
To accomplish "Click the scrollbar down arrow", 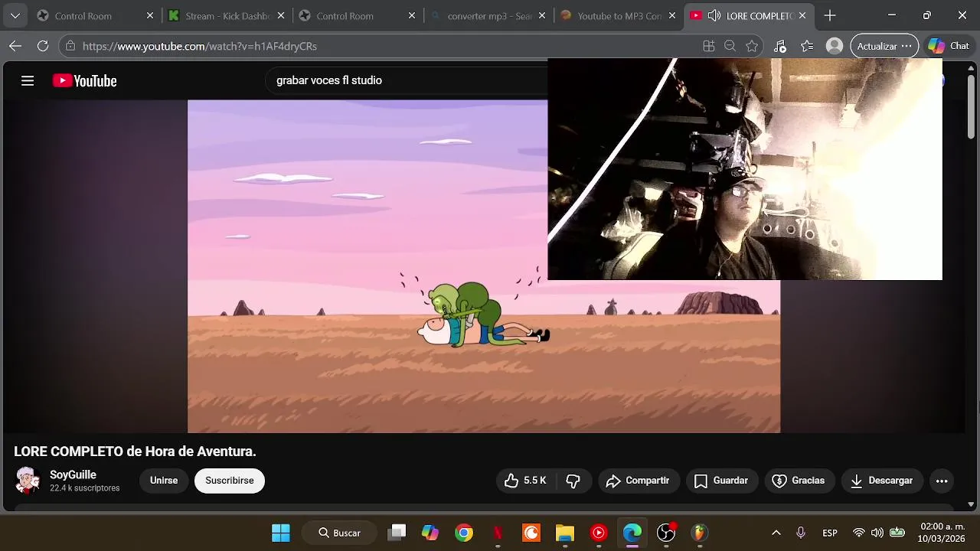I will click(x=972, y=504).
